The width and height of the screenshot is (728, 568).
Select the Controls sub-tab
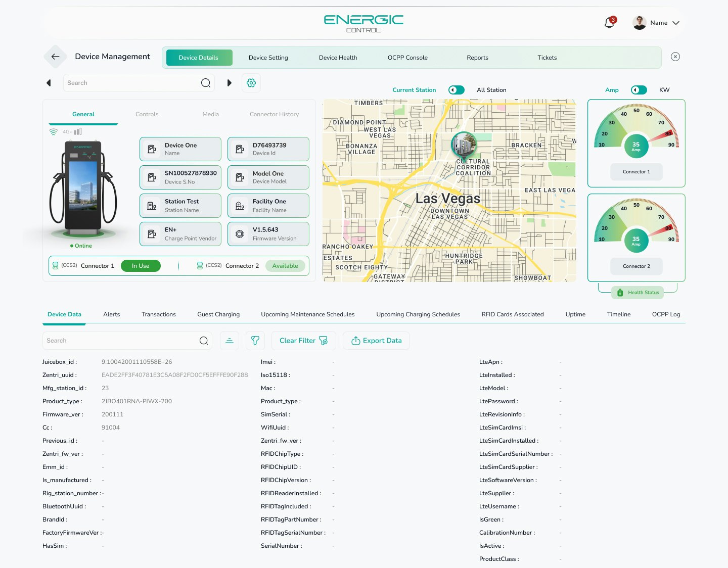click(147, 114)
